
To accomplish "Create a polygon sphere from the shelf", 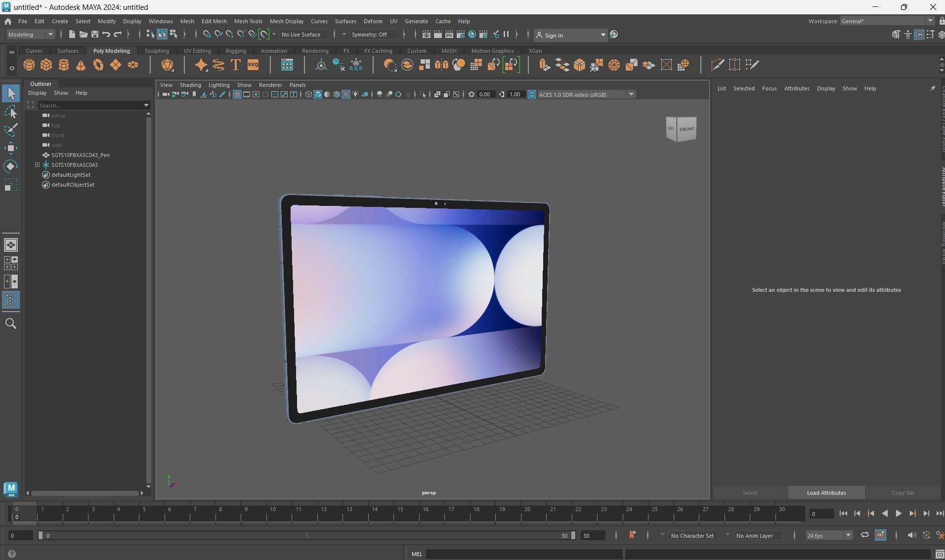I will [29, 65].
